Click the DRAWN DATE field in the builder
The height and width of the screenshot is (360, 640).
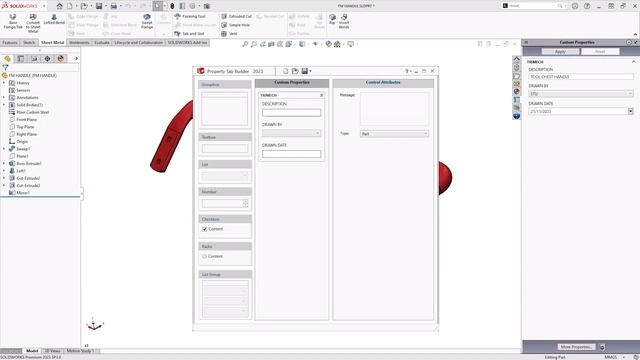(x=291, y=154)
